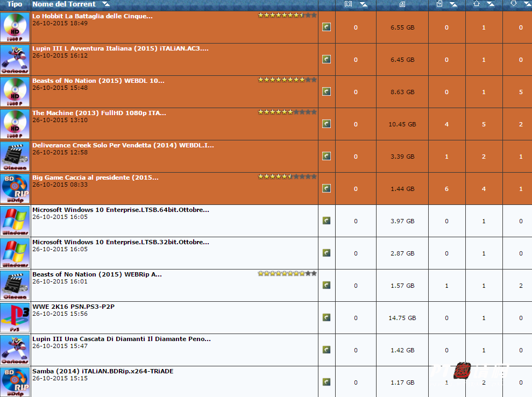The height and width of the screenshot is (397, 532).
Task: Sort by leechers using arrow beside down-arrow icon
Action: [x=528, y=4]
